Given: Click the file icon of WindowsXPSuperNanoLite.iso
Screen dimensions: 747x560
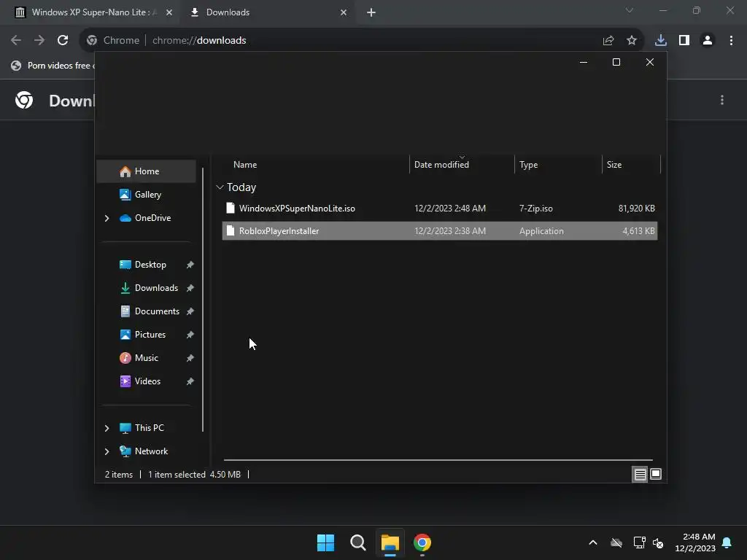Looking at the screenshot, I should click(231, 208).
